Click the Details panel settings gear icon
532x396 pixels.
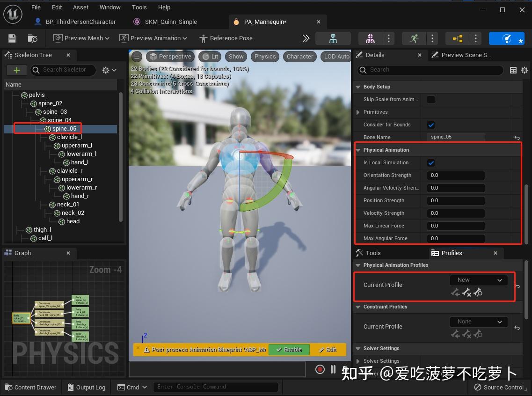[x=525, y=70]
